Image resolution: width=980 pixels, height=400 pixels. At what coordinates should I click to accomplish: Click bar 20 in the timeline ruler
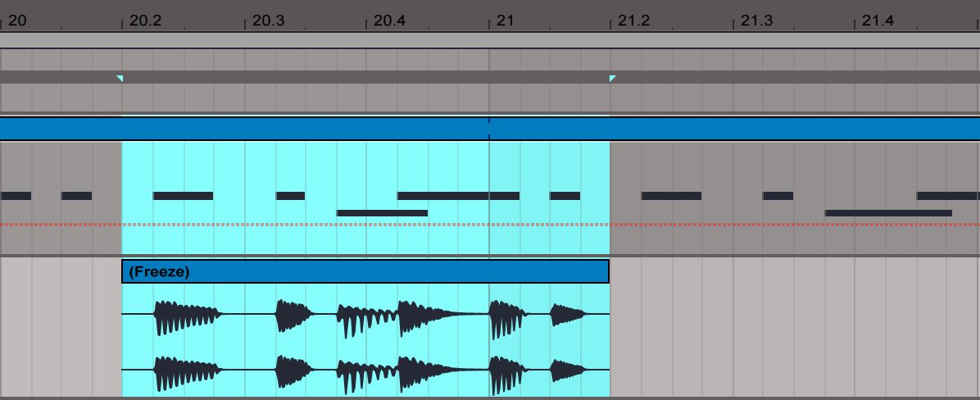16,20
